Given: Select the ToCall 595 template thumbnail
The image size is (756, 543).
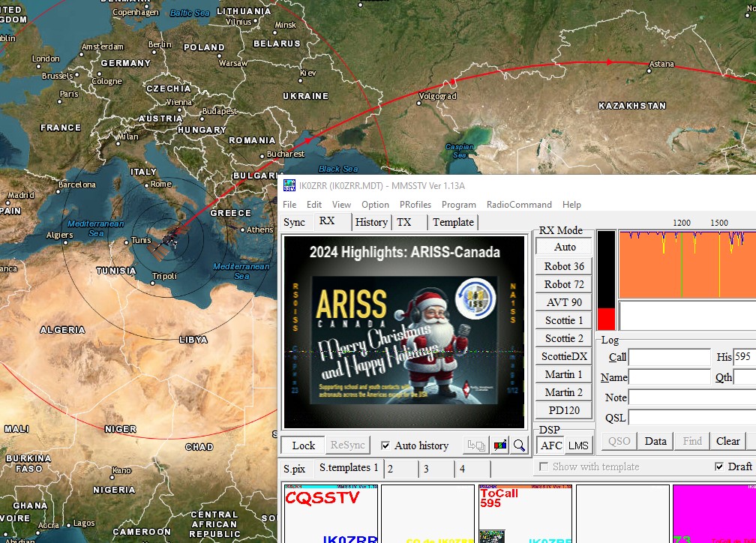Looking at the screenshot, I should point(526,514).
